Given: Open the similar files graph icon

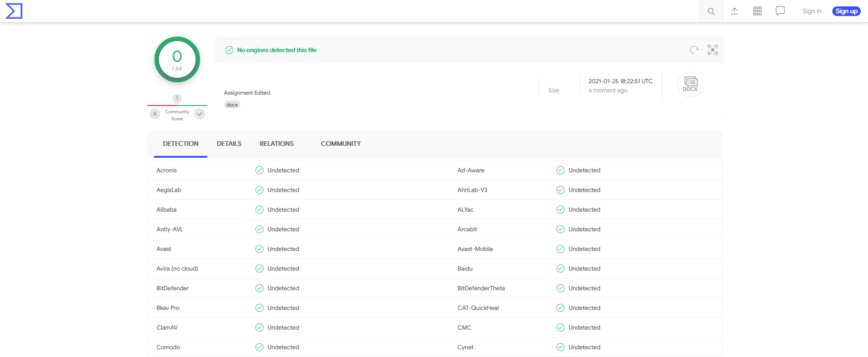Looking at the screenshot, I should pyautogui.click(x=713, y=50).
